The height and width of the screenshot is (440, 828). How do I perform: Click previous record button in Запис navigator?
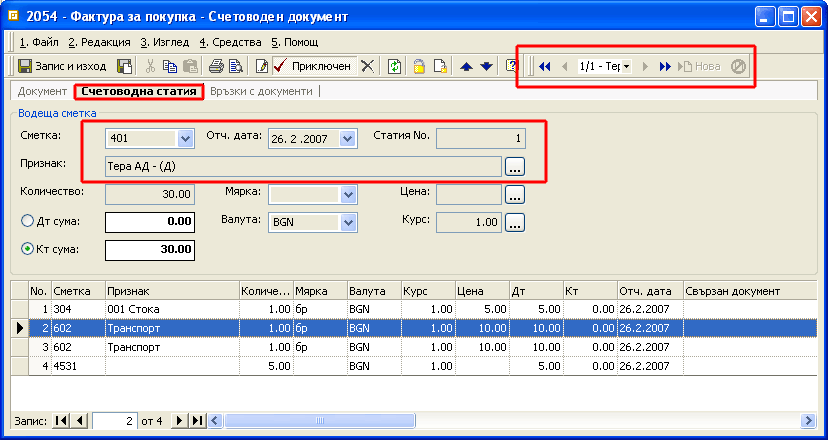pyautogui.click(x=79, y=421)
